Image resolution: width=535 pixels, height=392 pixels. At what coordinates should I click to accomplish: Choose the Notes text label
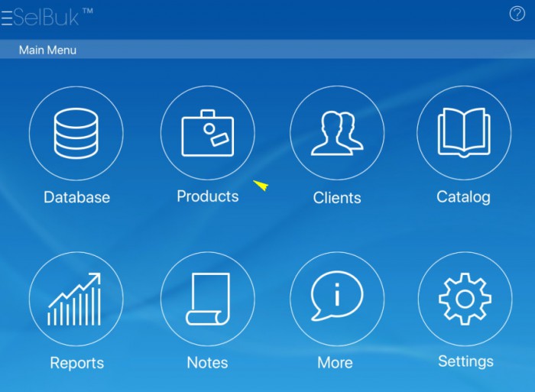tap(207, 363)
